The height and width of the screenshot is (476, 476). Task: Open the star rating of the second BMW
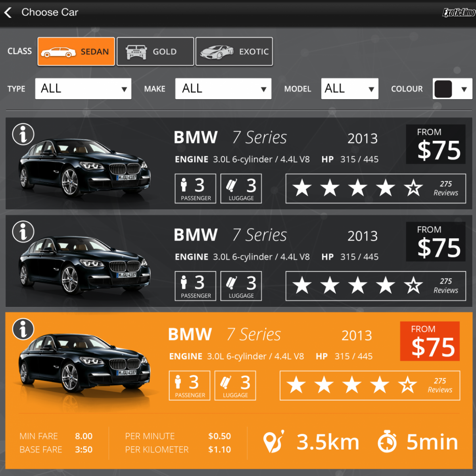375,286
